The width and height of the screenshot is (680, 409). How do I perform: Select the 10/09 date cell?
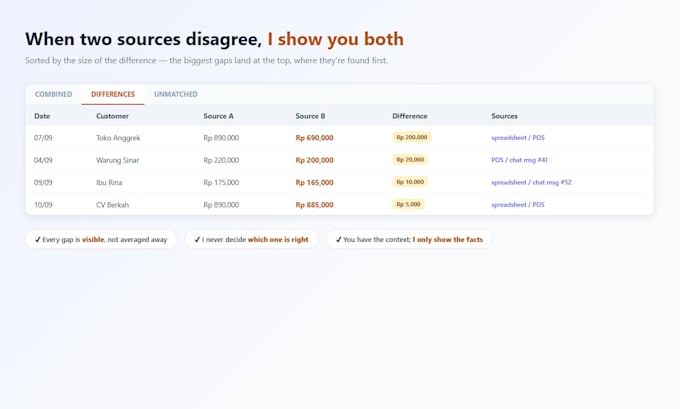click(43, 205)
